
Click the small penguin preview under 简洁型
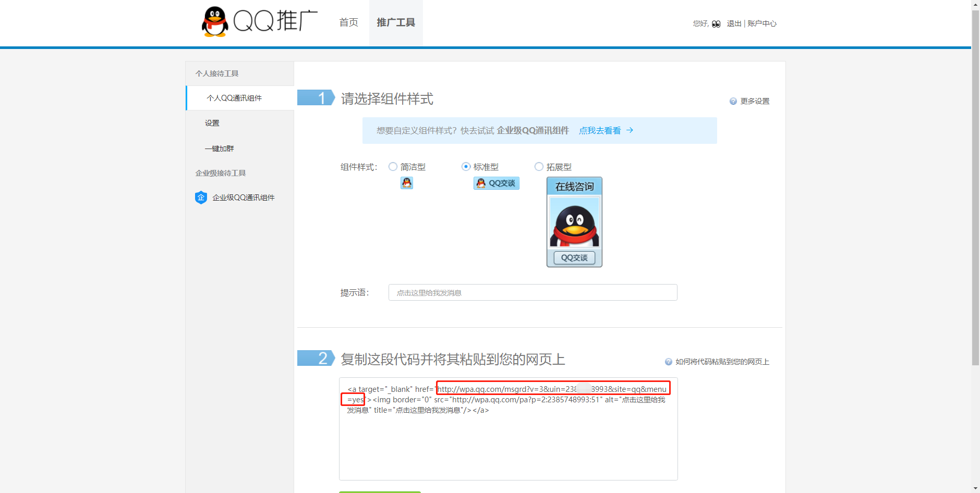coord(407,183)
